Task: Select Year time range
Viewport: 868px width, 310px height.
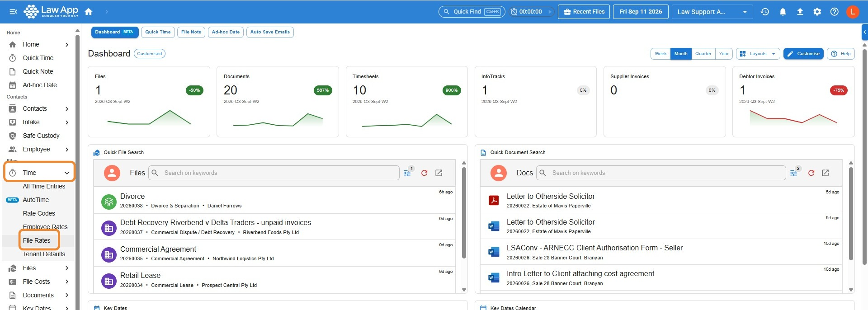Action: click(x=724, y=54)
